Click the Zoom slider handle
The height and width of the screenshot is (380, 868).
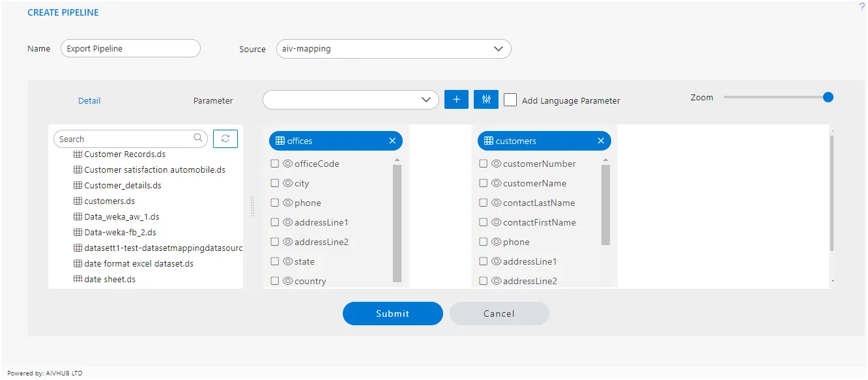pyautogui.click(x=828, y=97)
